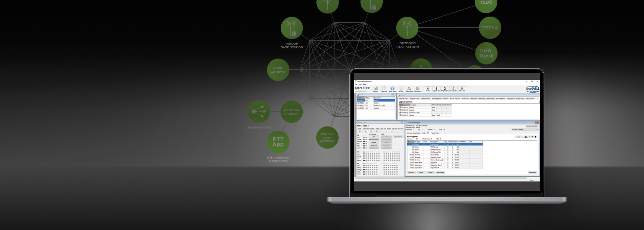Click the Delete button

[x=430, y=172]
